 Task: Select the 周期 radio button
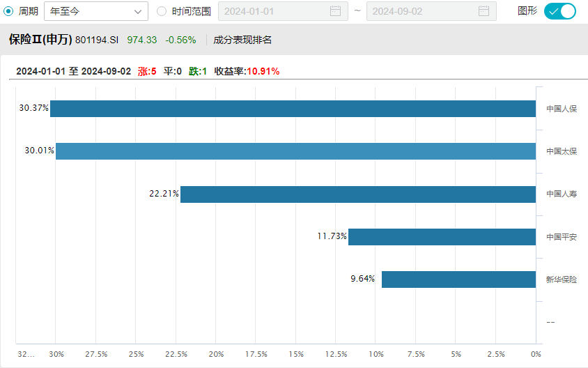pos(8,11)
